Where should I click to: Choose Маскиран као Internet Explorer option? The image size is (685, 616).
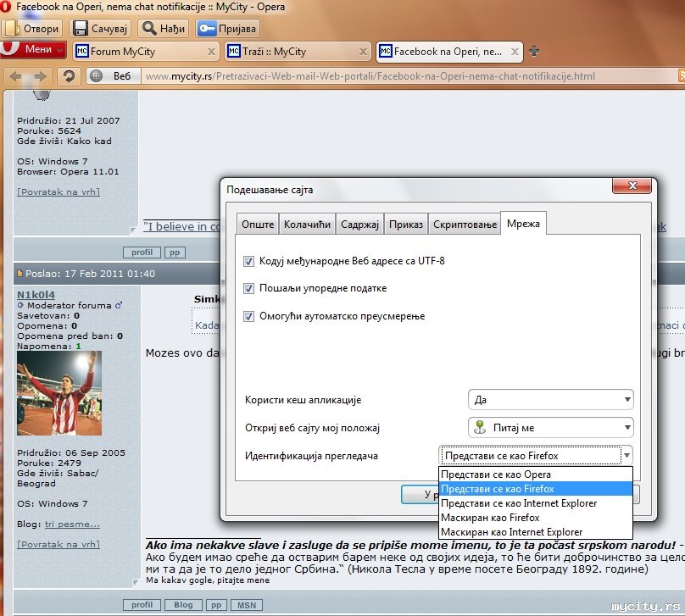tap(536, 532)
